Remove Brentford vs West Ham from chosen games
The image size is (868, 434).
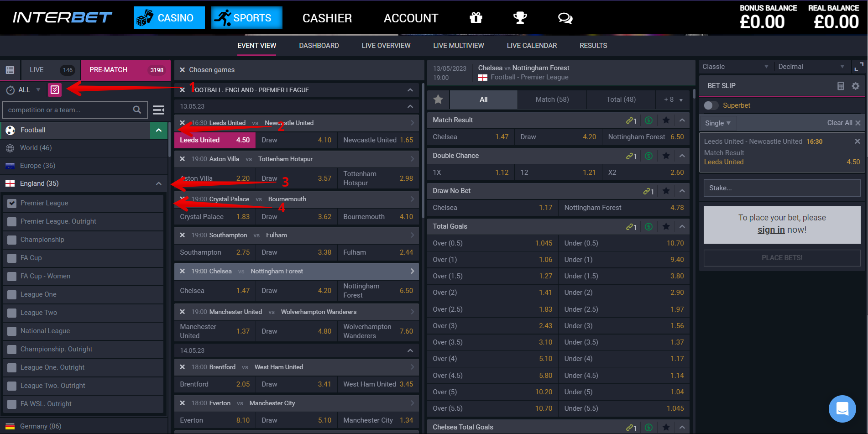182,367
